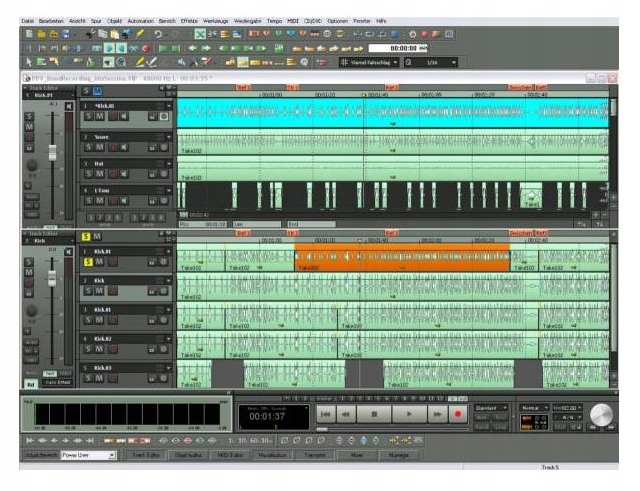Click the monitoring speaker icon on the *Kick.01 track
The height and width of the screenshot is (491, 640).
pyautogui.click(x=124, y=117)
